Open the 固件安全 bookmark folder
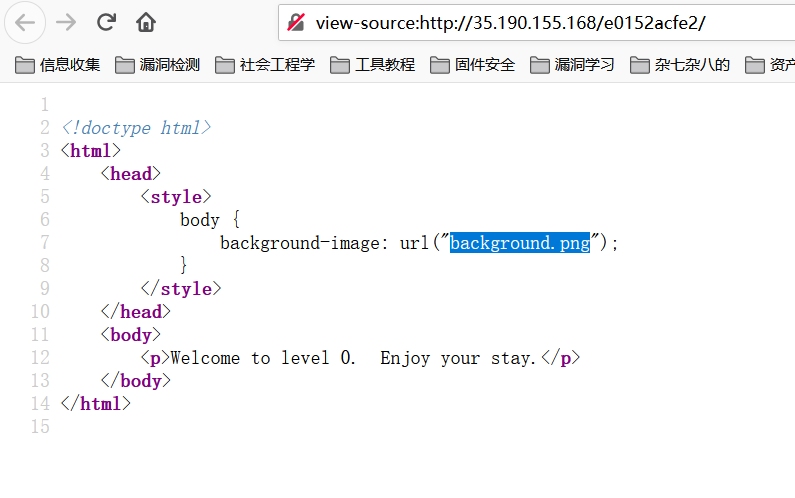This screenshot has height=498, width=795. click(x=472, y=65)
